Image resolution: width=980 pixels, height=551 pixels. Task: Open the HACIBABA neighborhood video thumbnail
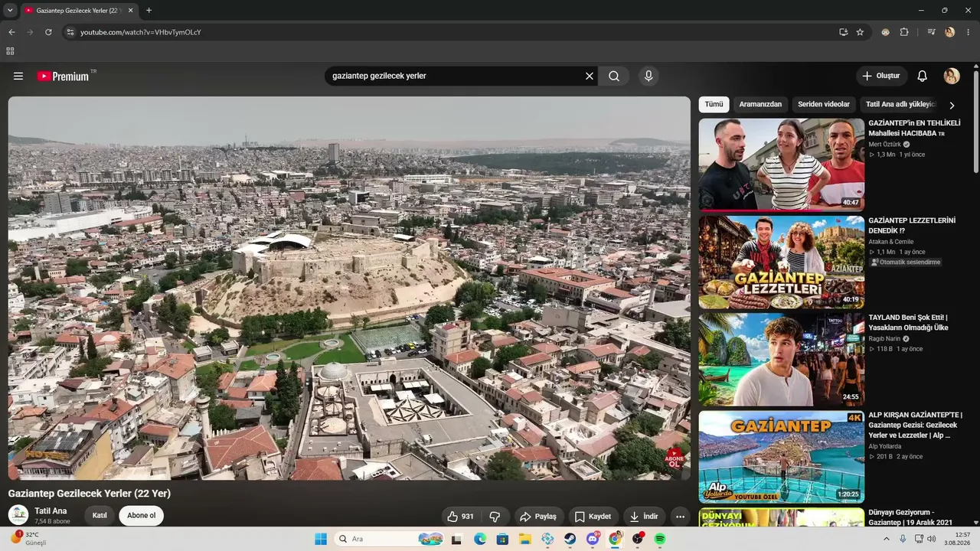781,165
